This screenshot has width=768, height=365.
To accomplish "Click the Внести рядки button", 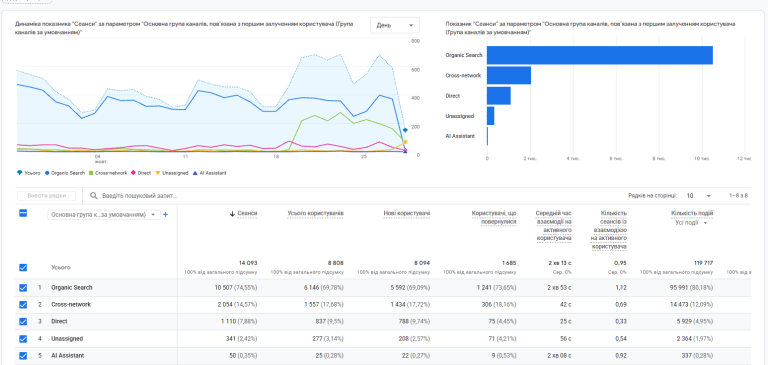I will 47,196.
